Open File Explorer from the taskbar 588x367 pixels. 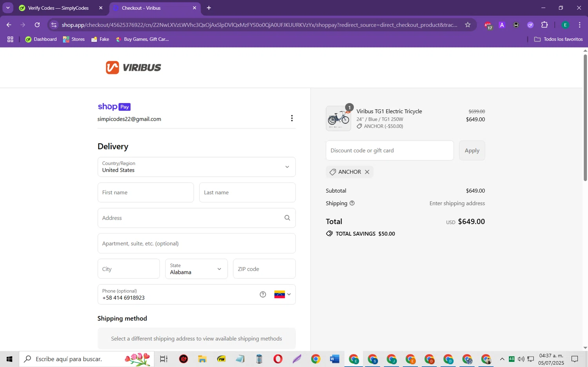click(x=202, y=359)
